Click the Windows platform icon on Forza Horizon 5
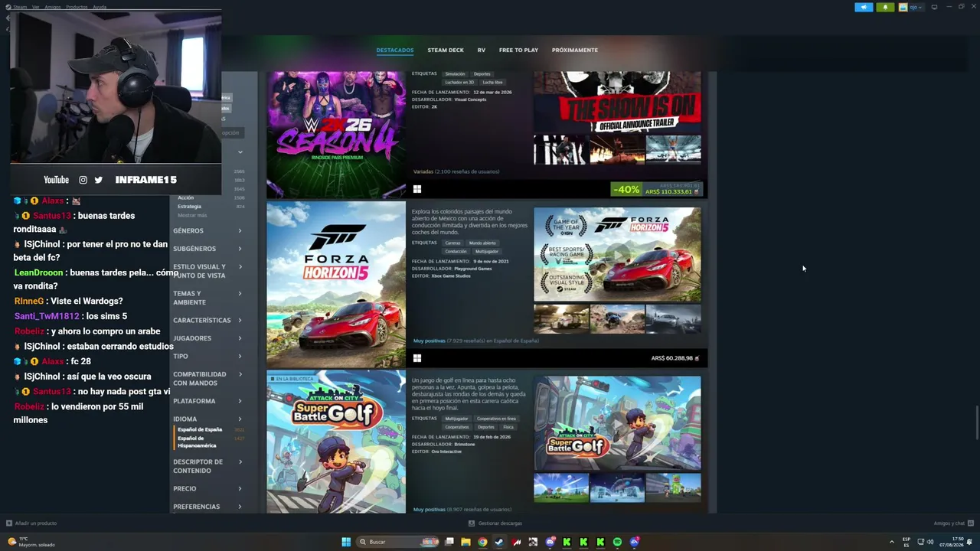This screenshot has height=551, width=980. (417, 358)
